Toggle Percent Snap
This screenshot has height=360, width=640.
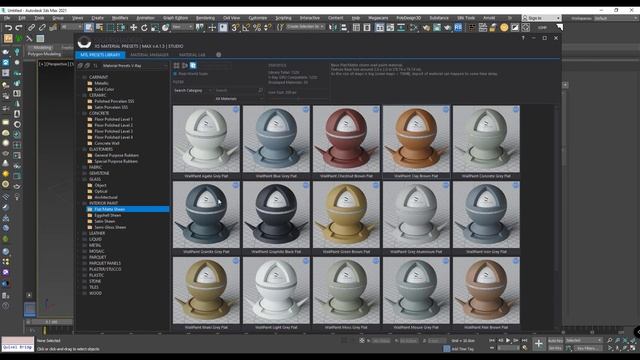coord(257,28)
